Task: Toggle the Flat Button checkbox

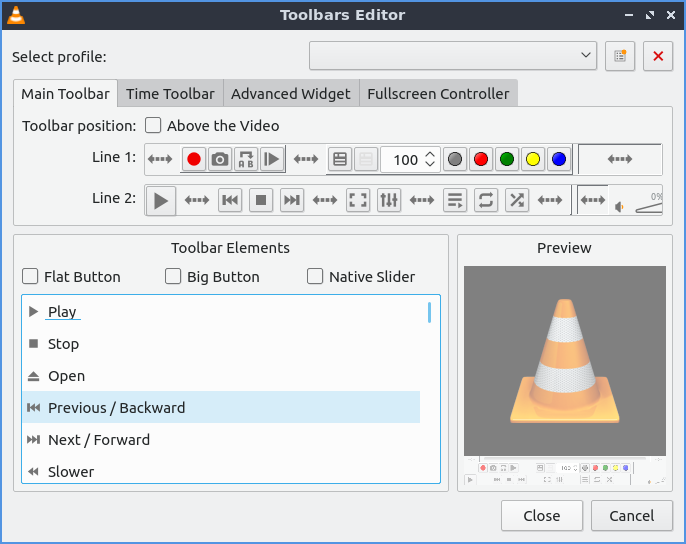Action: pyautogui.click(x=31, y=277)
